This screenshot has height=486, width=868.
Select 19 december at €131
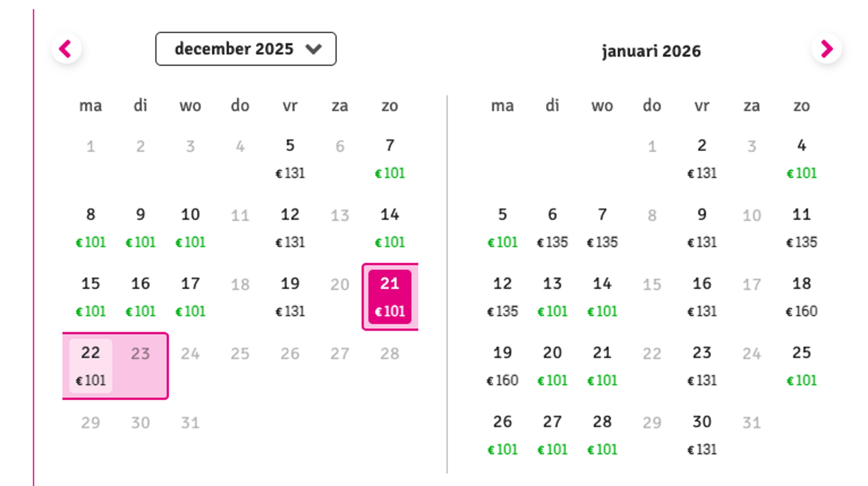click(x=290, y=297)
